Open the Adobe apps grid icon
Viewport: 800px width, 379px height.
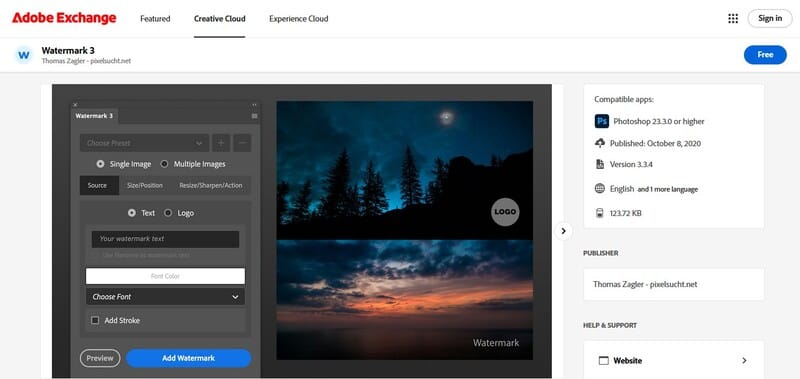pyautogui.click(x=733, y=18)
